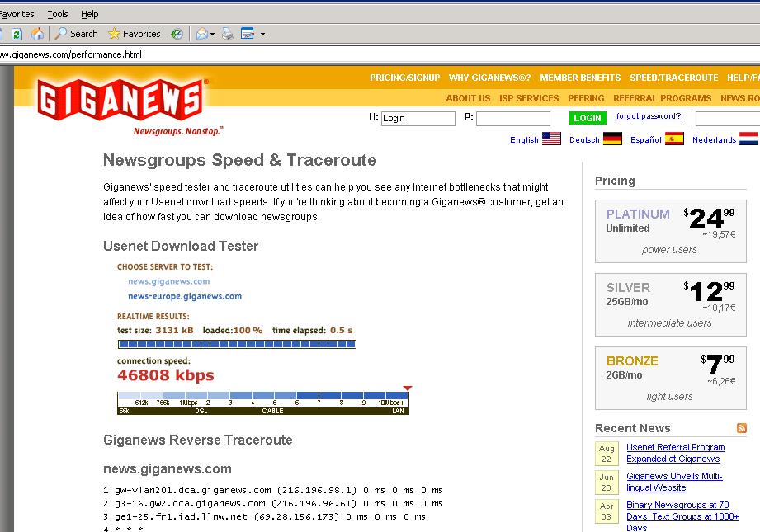Select the English US flag icon

(551, 139)
